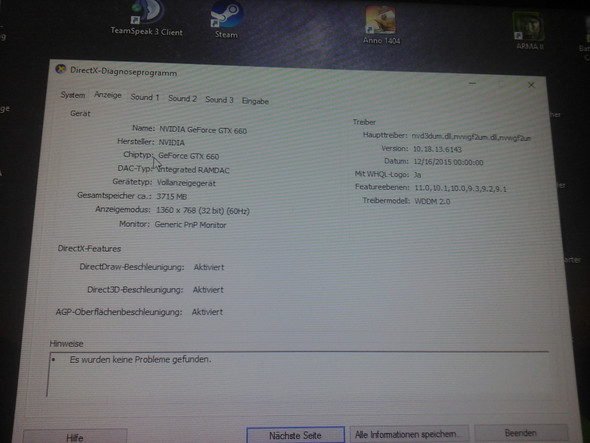Switch to the System tab
590x443 pixels.
(x=73, y=95)
